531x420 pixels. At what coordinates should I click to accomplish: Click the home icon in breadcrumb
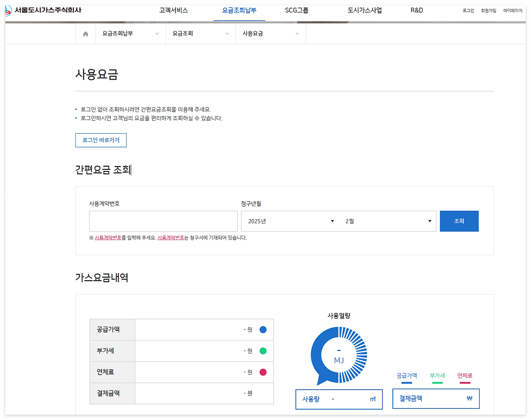(x=85, y=34)
